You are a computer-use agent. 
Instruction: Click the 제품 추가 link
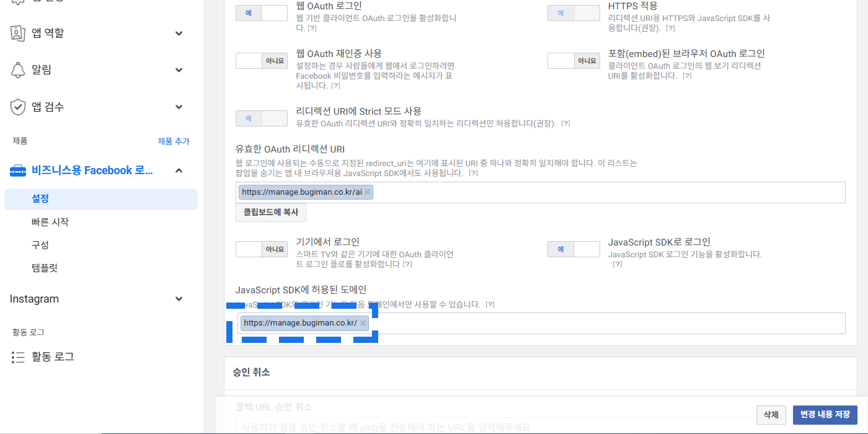coord(174,141)
